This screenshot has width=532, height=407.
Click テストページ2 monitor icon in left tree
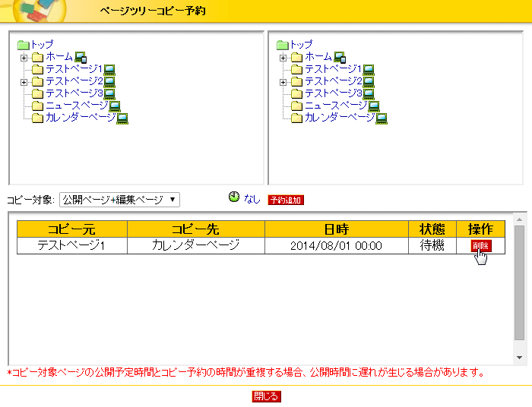[x=109, y=82]
